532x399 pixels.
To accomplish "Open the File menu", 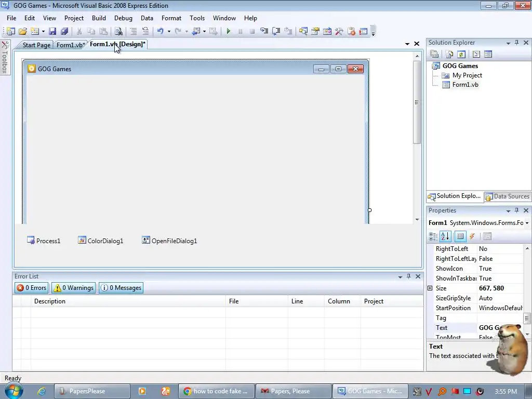I will tap(11, 18).
